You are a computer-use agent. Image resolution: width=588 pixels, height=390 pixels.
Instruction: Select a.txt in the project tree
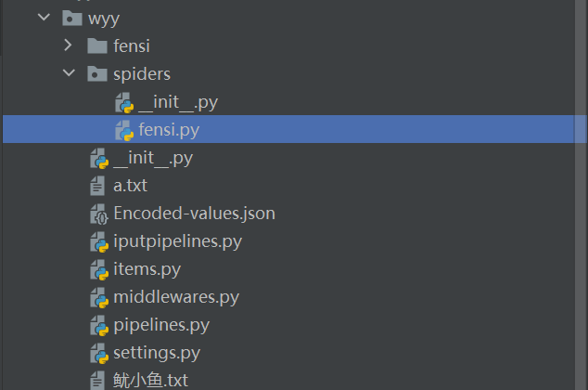click(130, 186)
